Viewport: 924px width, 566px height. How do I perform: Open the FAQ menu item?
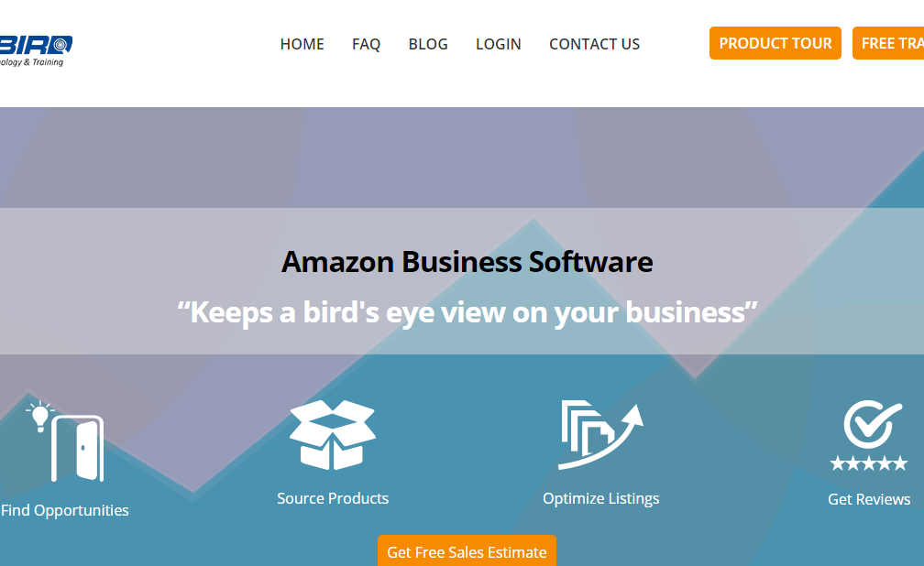[366, 44]
